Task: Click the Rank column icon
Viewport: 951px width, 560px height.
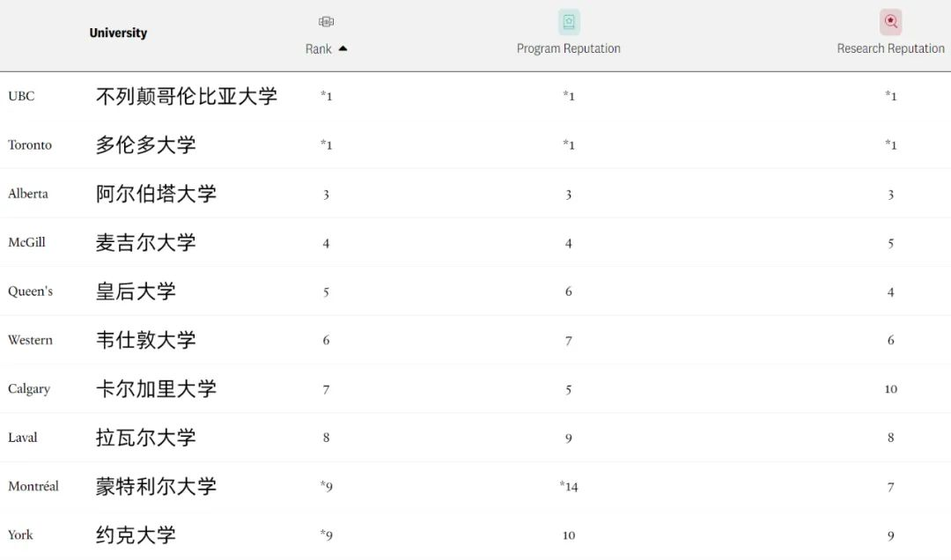Action: point(327,22)
